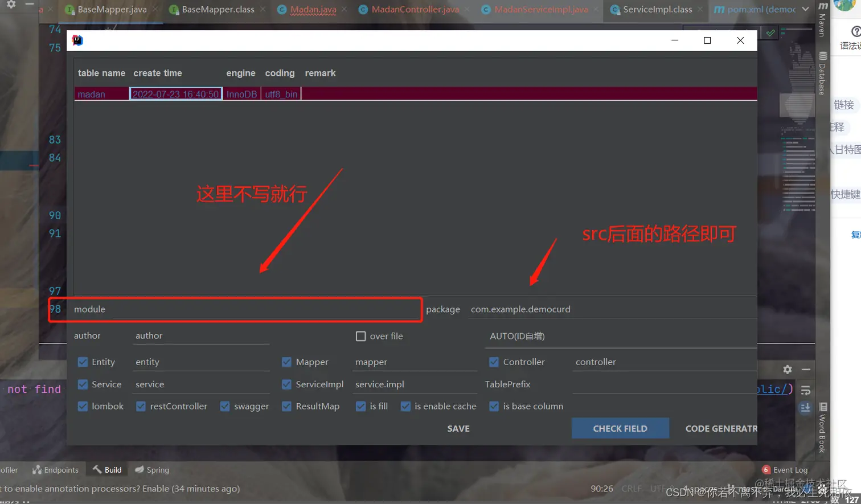Close the BaseMapper.class tab
Viewport: 861px width, 504px height.
[x=263, y=9]
